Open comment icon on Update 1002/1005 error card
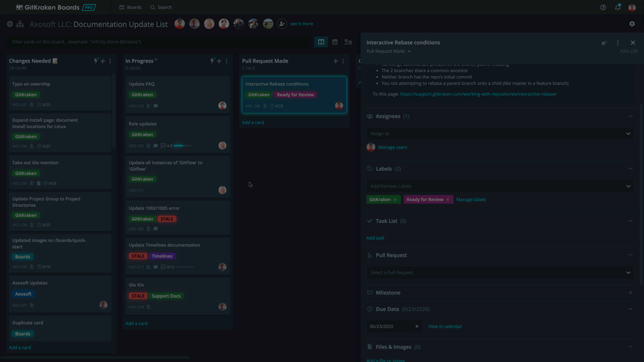The height and width of the screenshot is (362, 644). (x=156, y=229)
